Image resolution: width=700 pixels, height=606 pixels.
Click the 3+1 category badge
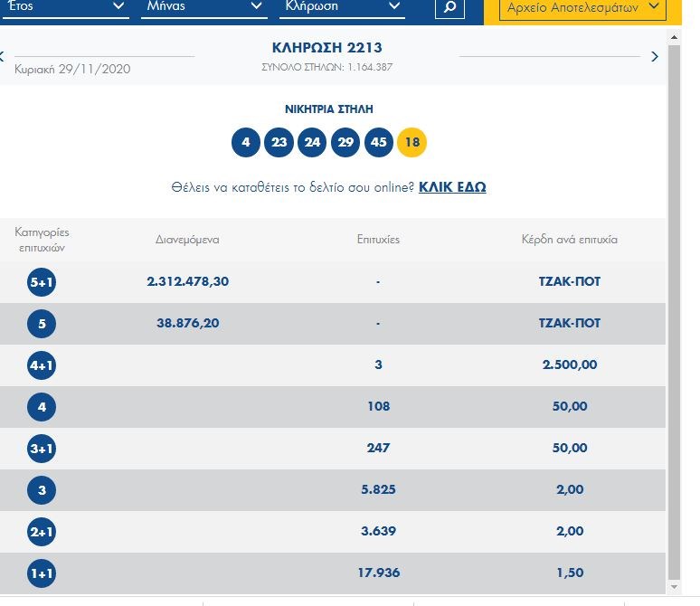pyautogui.click(x=42, y=449)
